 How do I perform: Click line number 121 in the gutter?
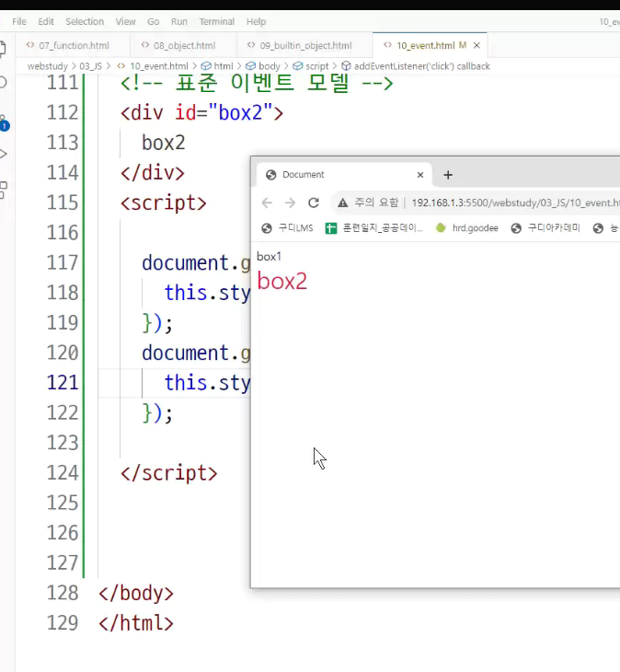click(x=63, y=383)
